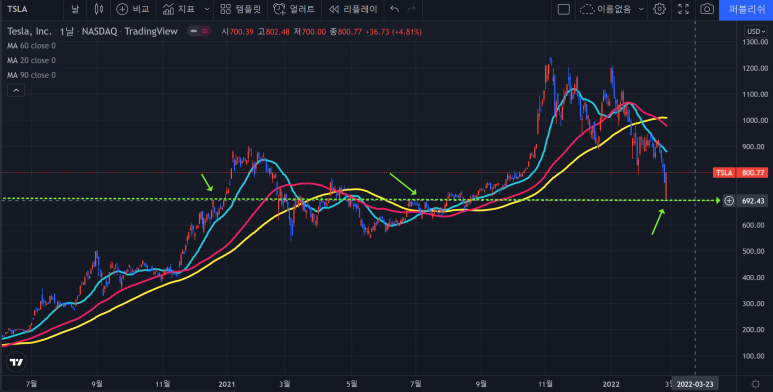
Task: Create an alert with the 얼러트 button
Action: [x=294, y=9]
